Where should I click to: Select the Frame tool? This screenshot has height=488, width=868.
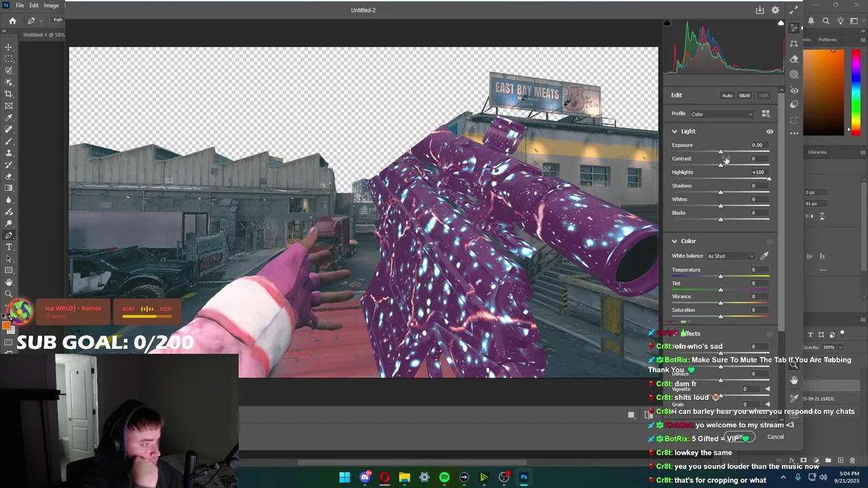click(9, 106)
